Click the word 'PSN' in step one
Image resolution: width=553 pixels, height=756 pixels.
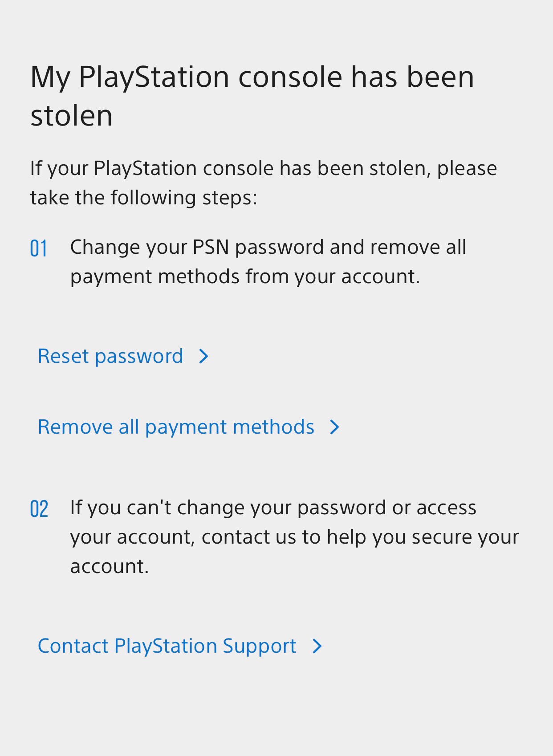tap(211, 247)
